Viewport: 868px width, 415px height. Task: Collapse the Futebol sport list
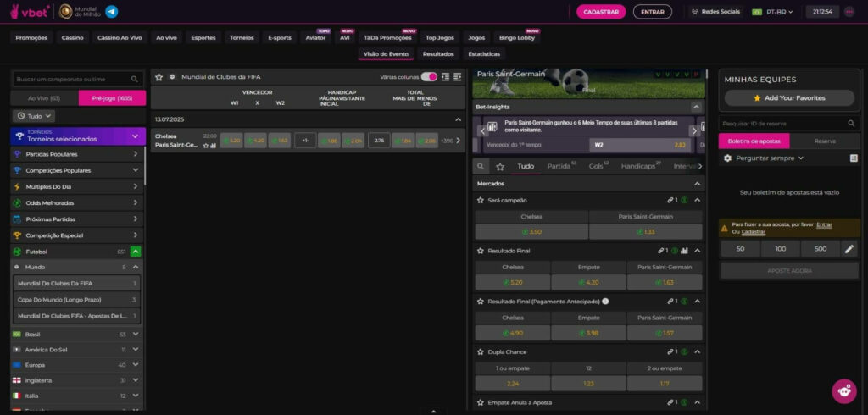click(135, 252)
